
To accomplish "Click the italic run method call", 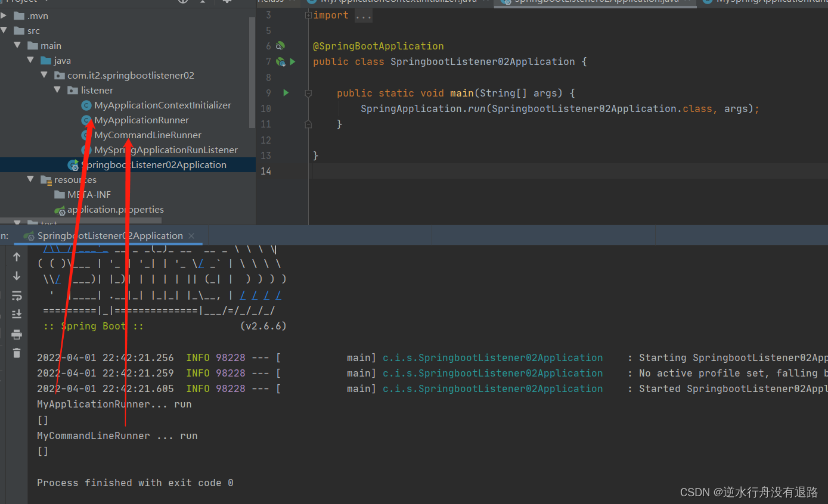I will (x=477, y=108).
